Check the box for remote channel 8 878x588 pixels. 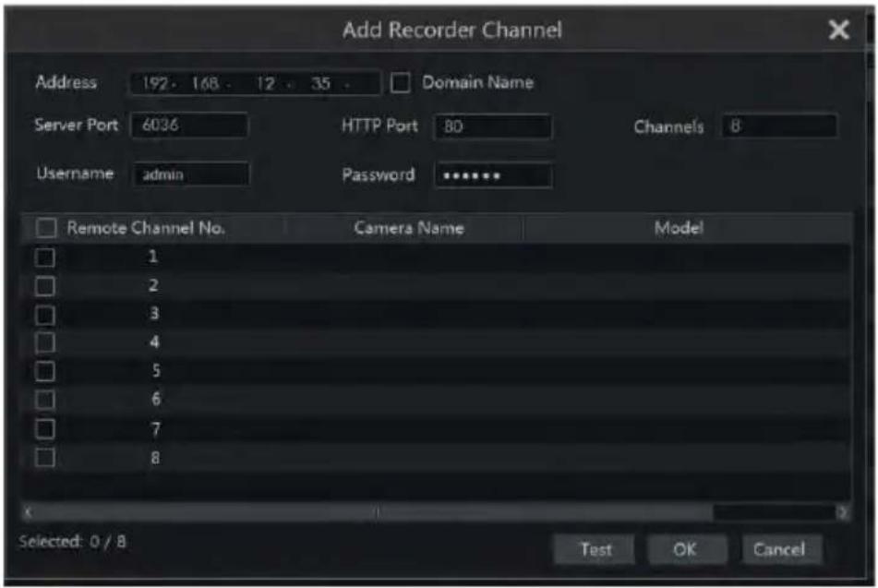[45, 458]
